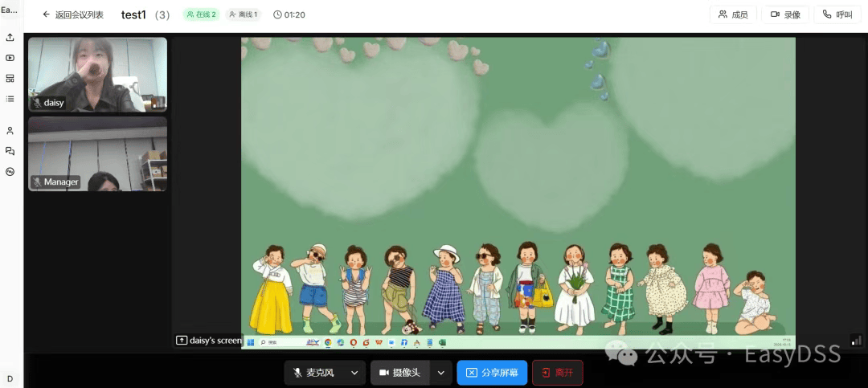
Task: Open the list view icon in sidebar
Action: click(10, 99)
